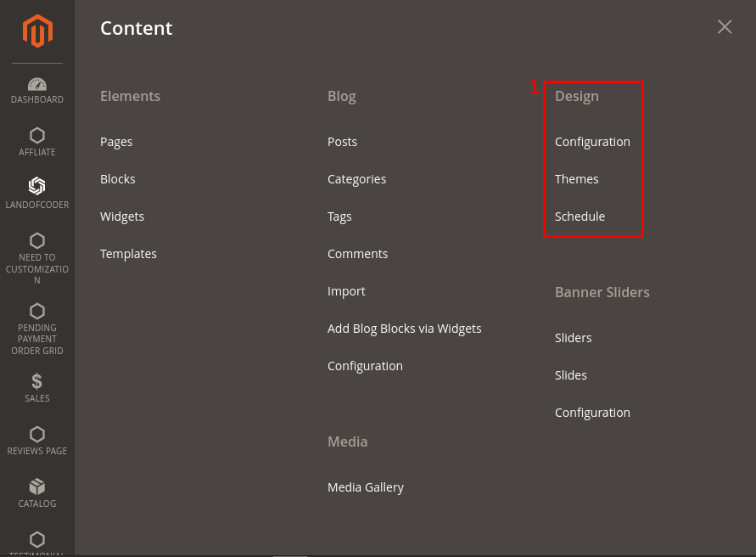Open Widgets in Elements section
This screenshot has width=756, height=557.
point(122,217)
